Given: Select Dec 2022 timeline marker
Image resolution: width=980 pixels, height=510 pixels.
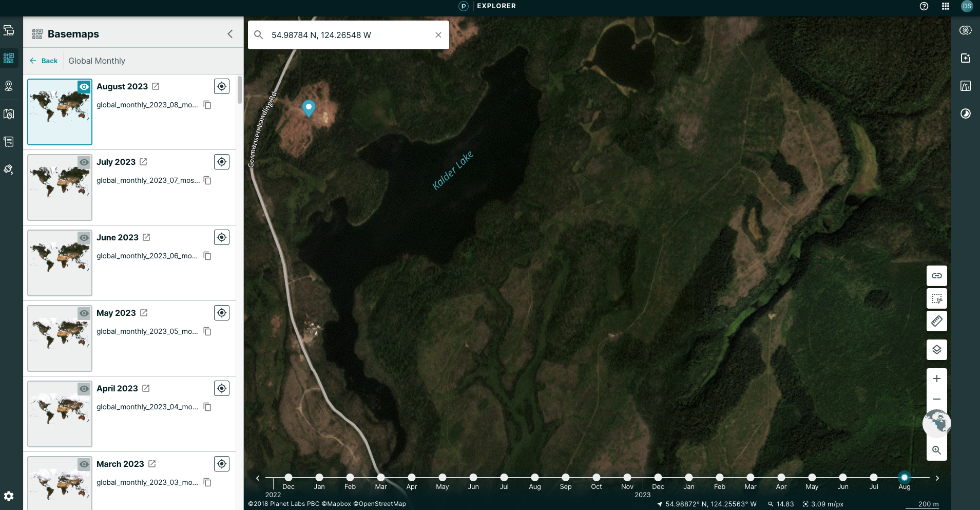Looking at the screenshot, I should coord(658,478).
